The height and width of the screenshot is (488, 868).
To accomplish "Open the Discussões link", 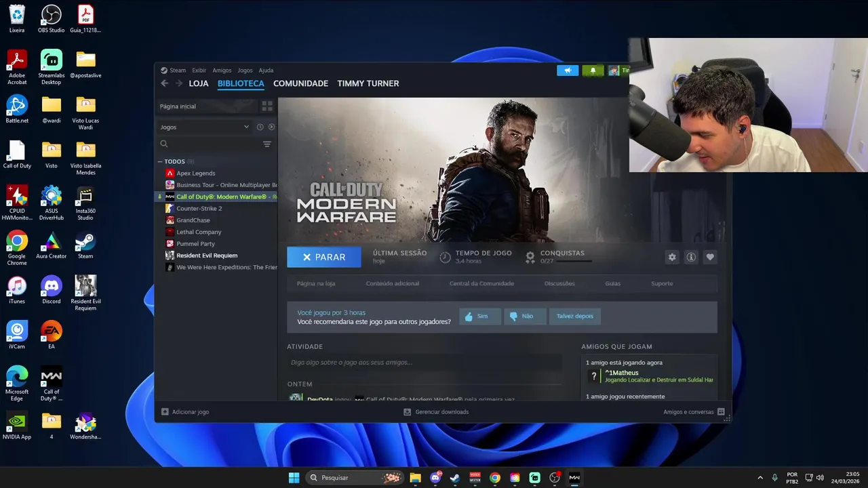I will pos(559,283).
